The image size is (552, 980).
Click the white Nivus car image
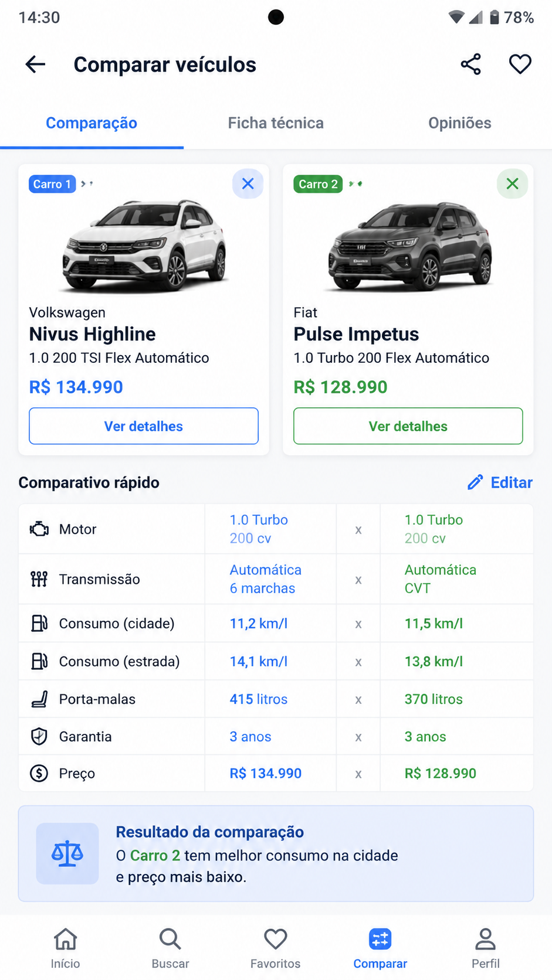coord(144,246)
